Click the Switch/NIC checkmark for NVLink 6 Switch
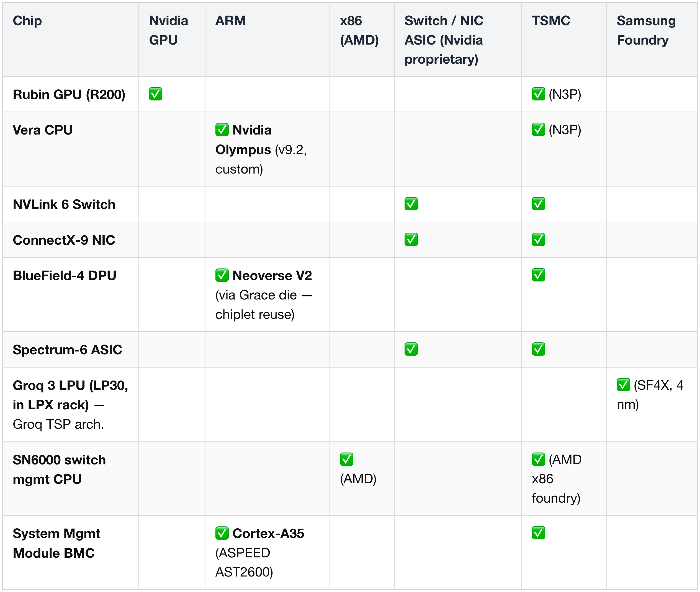Image resolution: width=700 pixels, height=592 pixels. point(411,204)
